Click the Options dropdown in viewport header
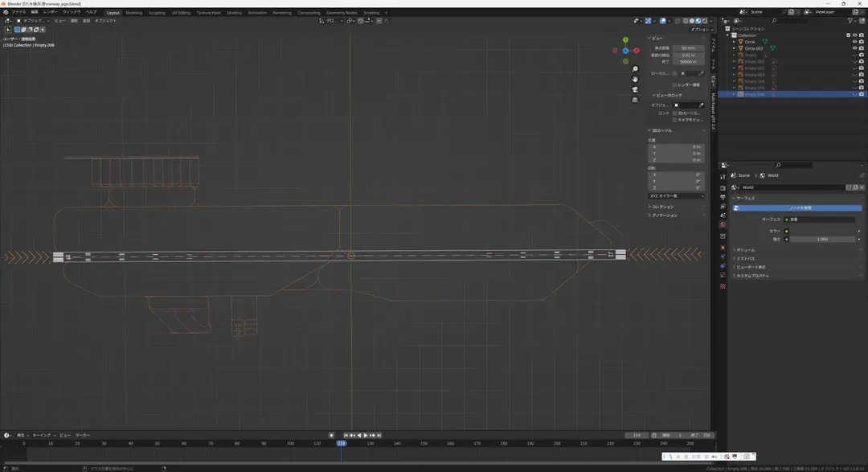 point(702,30)
